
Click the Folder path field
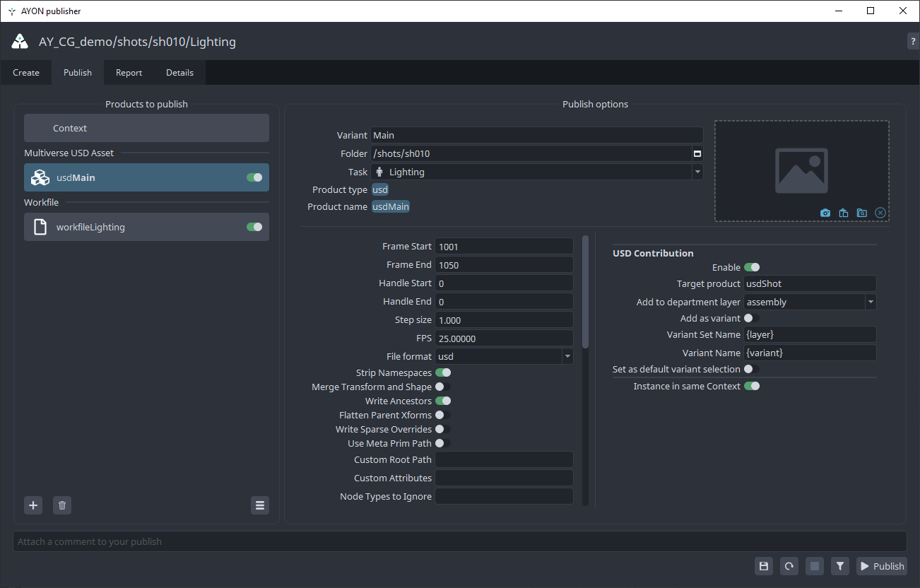click(x=531, y=153)
